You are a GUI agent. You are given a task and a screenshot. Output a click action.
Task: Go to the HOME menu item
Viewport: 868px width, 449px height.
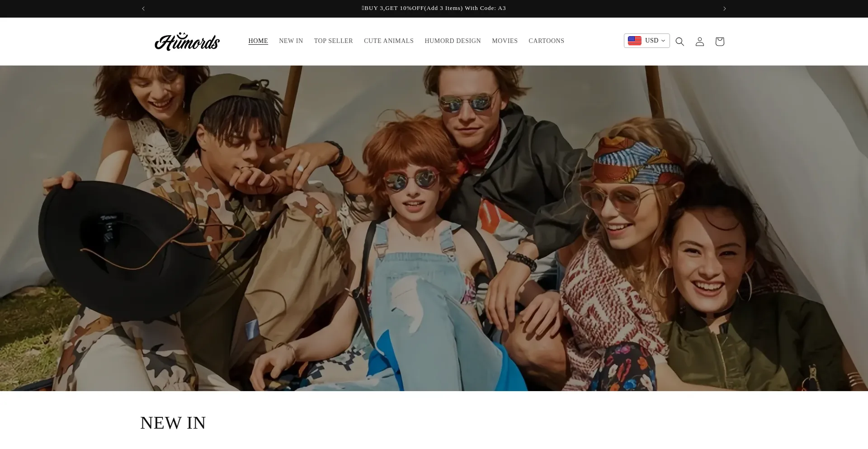coord(258,41)
